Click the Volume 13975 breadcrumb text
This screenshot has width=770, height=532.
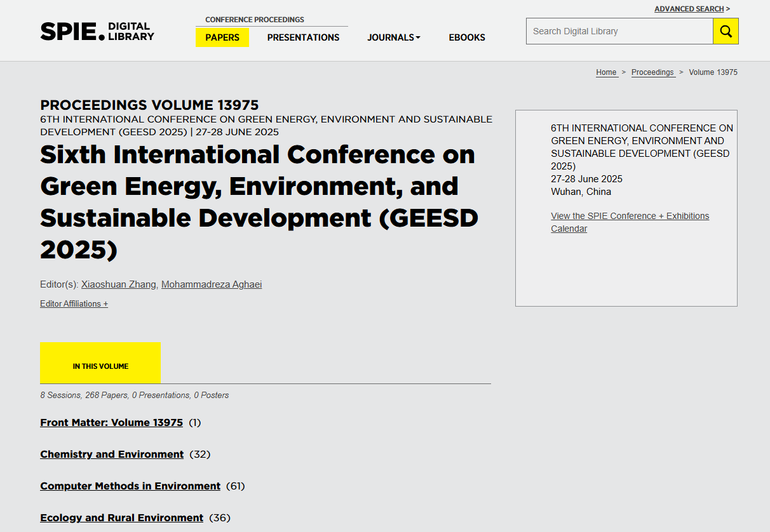pos(713,72)
